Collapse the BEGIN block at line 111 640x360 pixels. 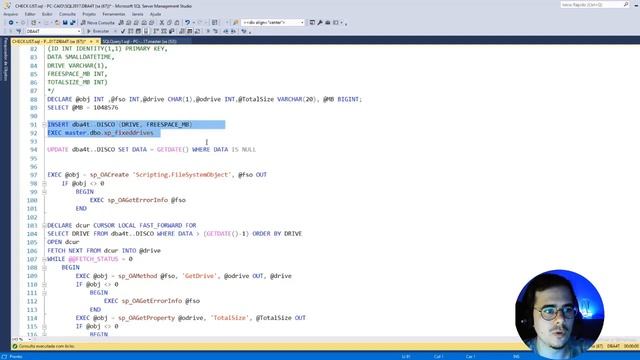click(44, 293)
